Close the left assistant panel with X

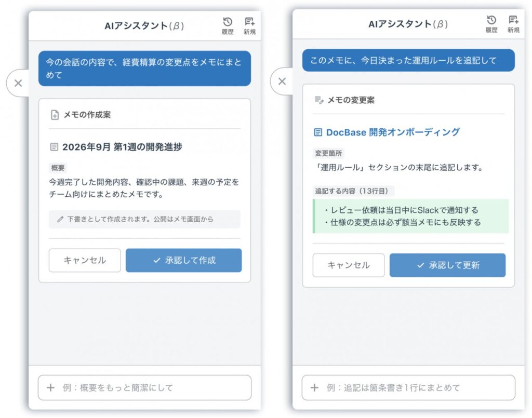(18, 83)
